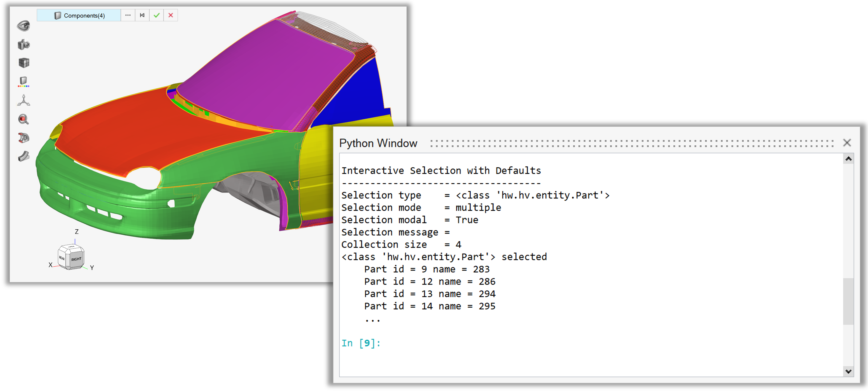The height and width of the screenshot is (391, 868).
Task: Click Python Window scrollbar thumb
Action: pyautogui.click(x=848, y=301)
